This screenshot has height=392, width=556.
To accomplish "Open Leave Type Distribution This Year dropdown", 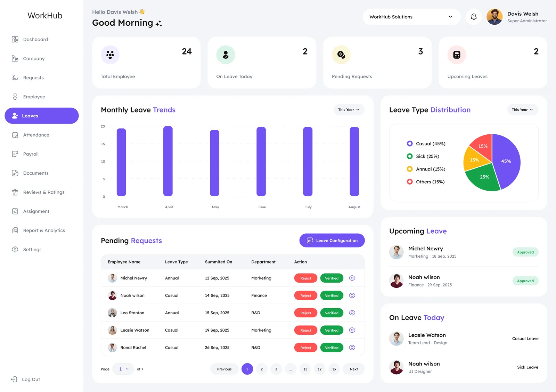I will click(x=523, y=110).
